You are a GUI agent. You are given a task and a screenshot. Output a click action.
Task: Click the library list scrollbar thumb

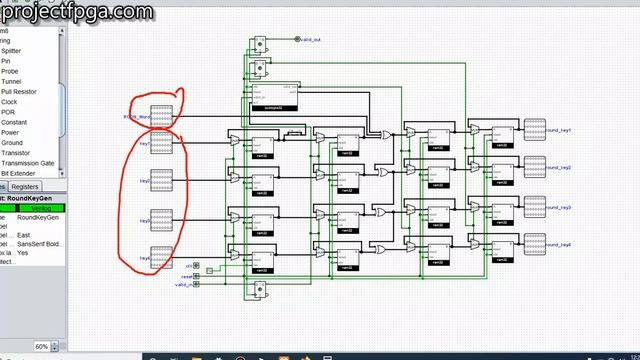click(x=62, y=110)
